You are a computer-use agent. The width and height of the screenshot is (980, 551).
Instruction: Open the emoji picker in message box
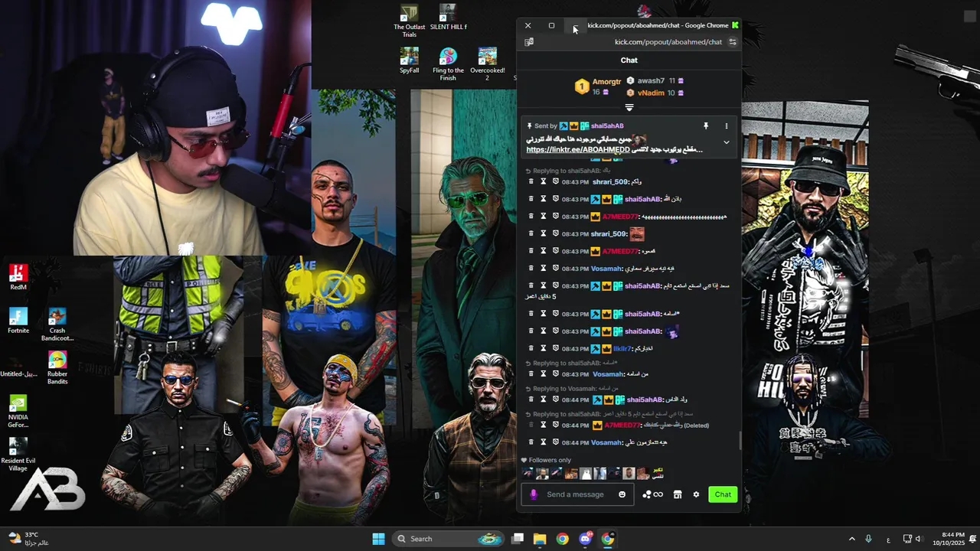point(622,494)
